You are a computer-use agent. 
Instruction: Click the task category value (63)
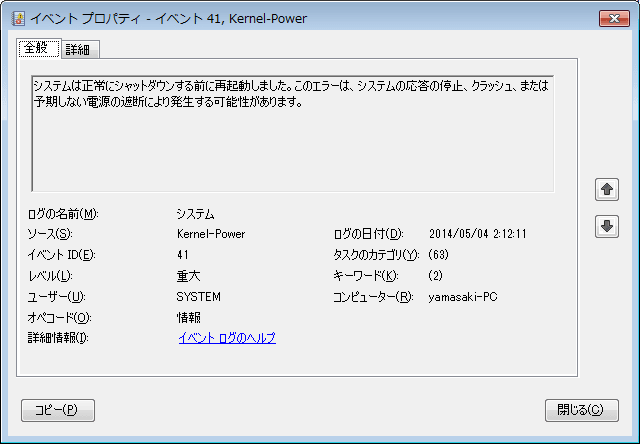click(438, 255)
